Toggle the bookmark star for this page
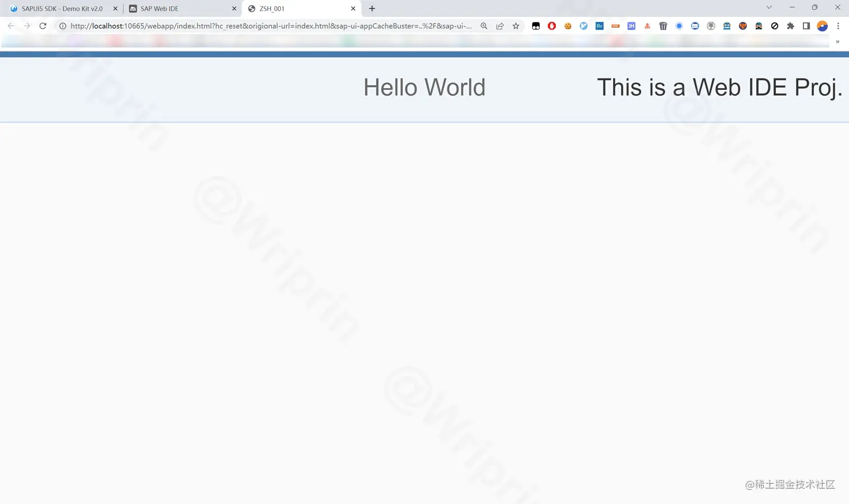Image resolution: width=849 pixels, height=504 pixels. [515, 26]
